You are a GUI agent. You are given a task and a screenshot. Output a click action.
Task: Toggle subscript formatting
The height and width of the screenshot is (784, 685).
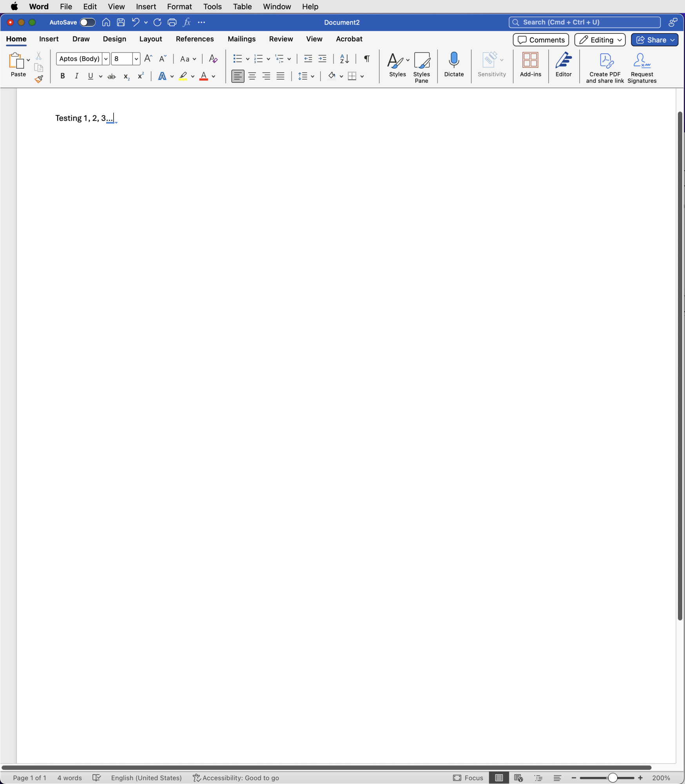126,76
